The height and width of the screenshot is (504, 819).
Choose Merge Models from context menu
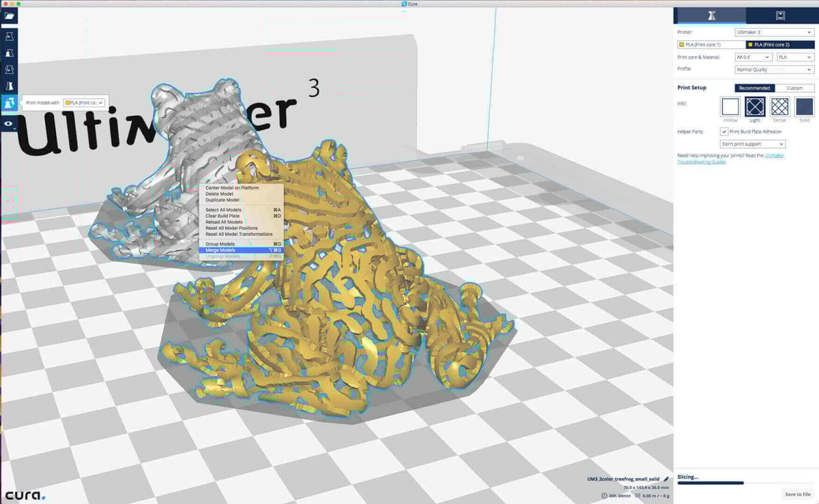click(241, 250)
